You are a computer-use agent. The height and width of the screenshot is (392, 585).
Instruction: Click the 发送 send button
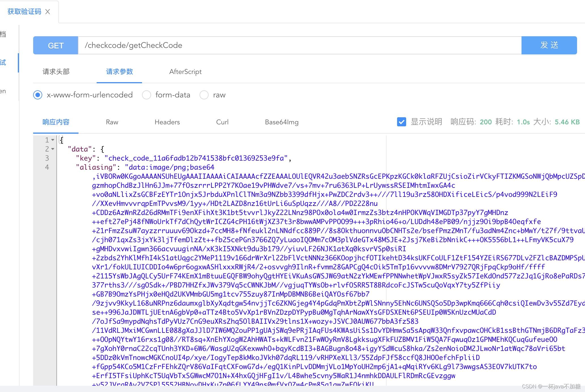(549, 45)
